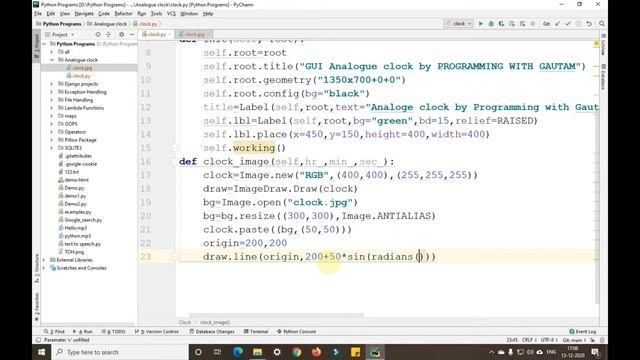Toggle the Structure side tool window tab
This screenshot has height=360, width=640.
click(36, 269)
